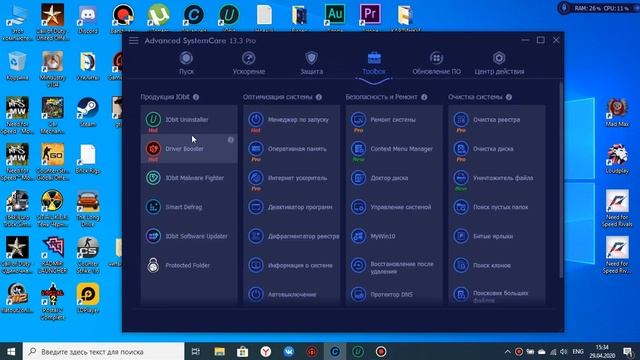Screen dimensions: 640x360
Task: Open Protected Folder tool
Action: pos(189,265)
